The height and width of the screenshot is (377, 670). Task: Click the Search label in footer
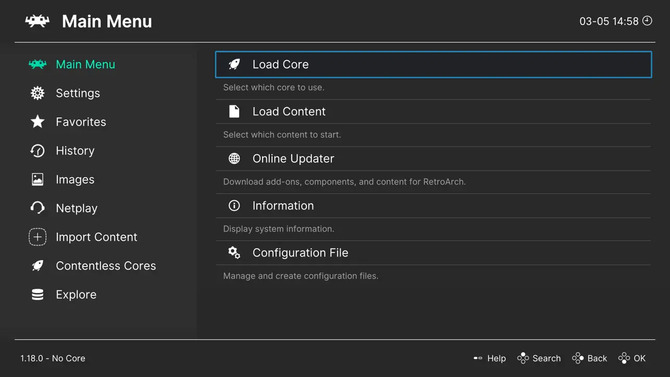pyautogui.click(x=547, y=359)
